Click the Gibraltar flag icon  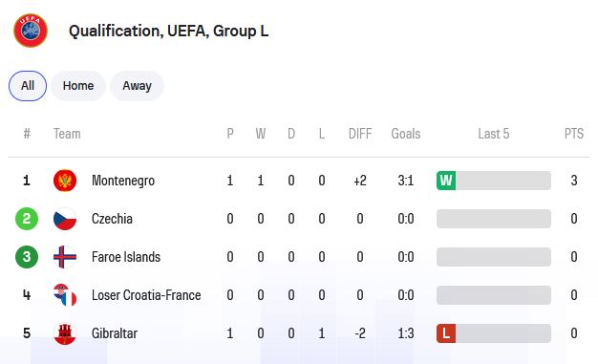[x=65, y=333]
